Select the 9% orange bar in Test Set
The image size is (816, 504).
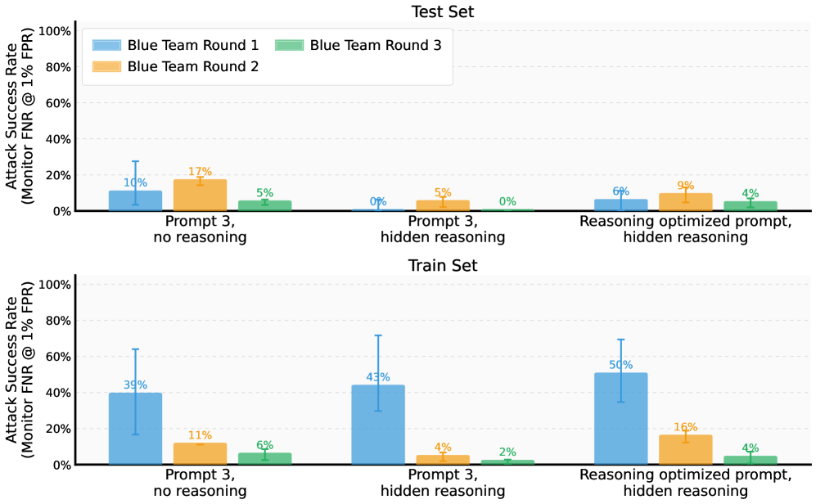(685, 202)
